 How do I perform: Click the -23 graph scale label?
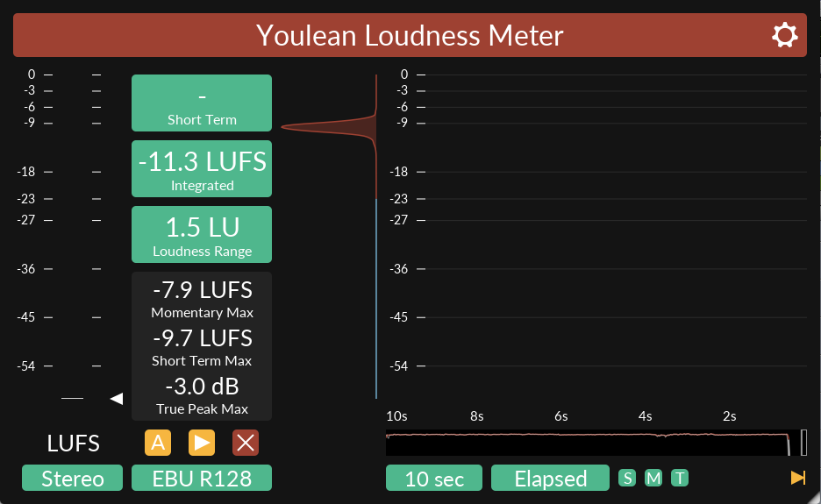398,199
